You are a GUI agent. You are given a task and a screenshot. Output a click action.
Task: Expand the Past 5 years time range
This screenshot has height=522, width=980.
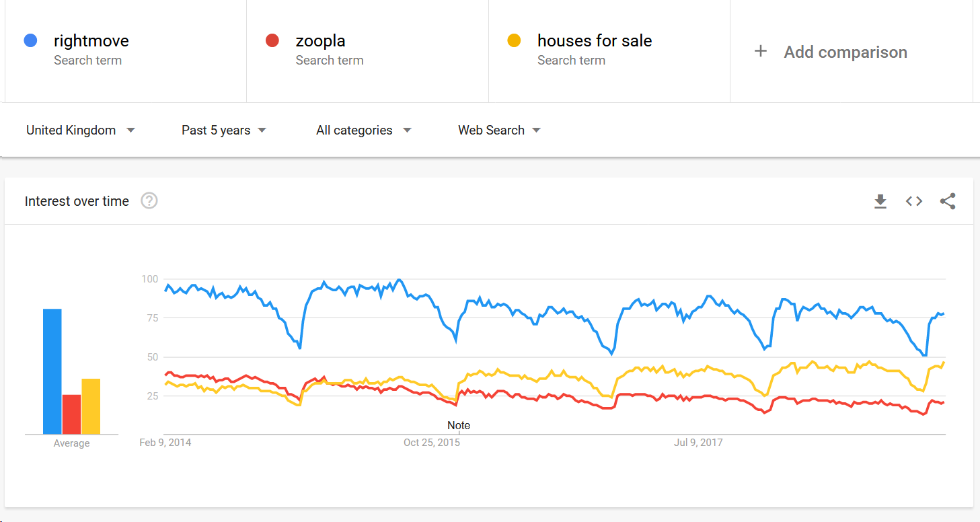pos(224,130)
